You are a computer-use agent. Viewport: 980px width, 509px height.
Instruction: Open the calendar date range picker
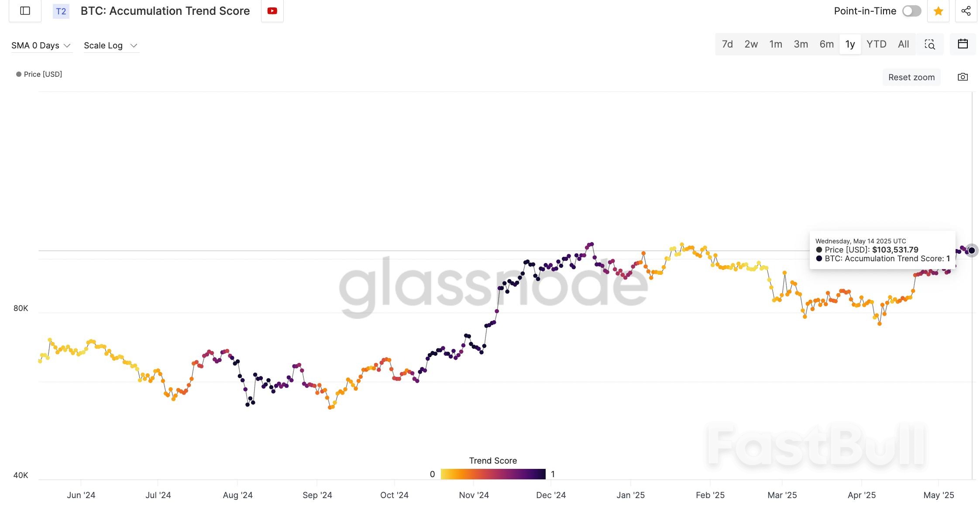tap(963, 44)
